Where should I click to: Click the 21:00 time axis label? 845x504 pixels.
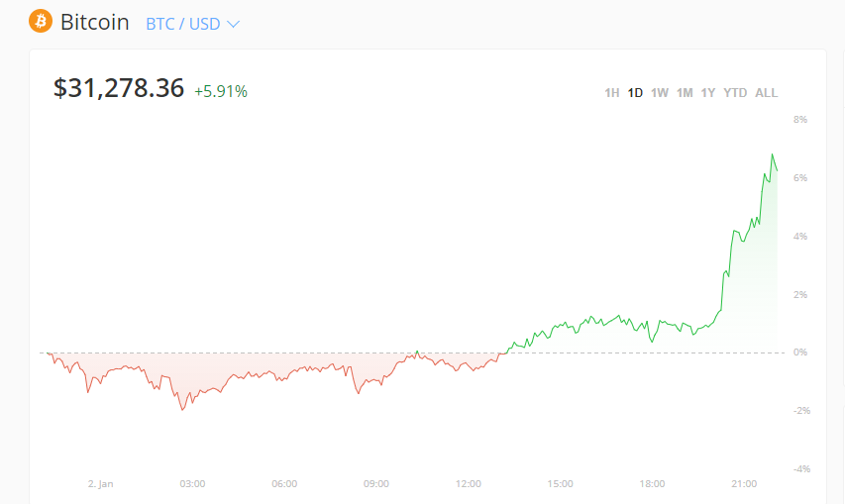coord(744,484)
